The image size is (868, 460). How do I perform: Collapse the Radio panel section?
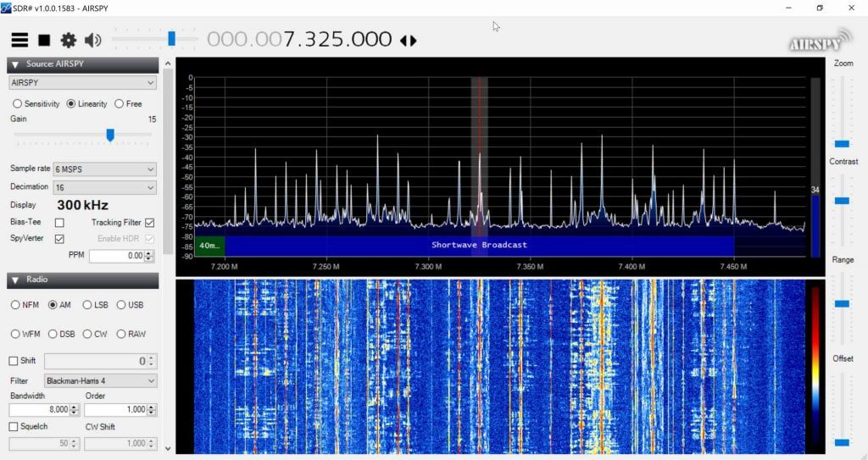15,280
